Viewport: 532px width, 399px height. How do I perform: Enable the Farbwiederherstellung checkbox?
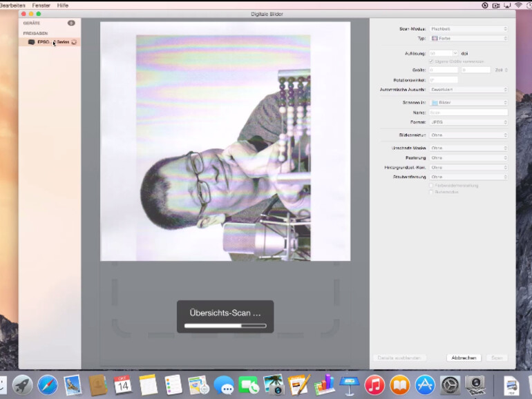click(432, 185)
